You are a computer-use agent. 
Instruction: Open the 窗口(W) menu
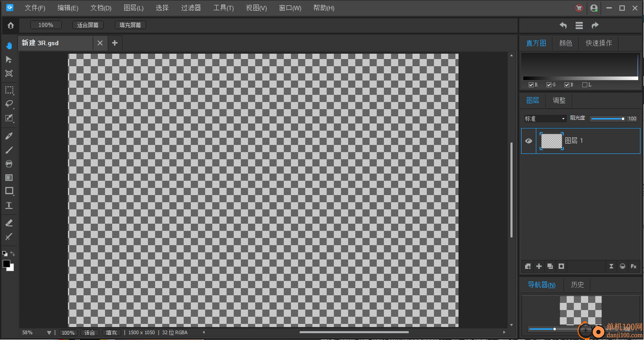[x=290, y=8]
